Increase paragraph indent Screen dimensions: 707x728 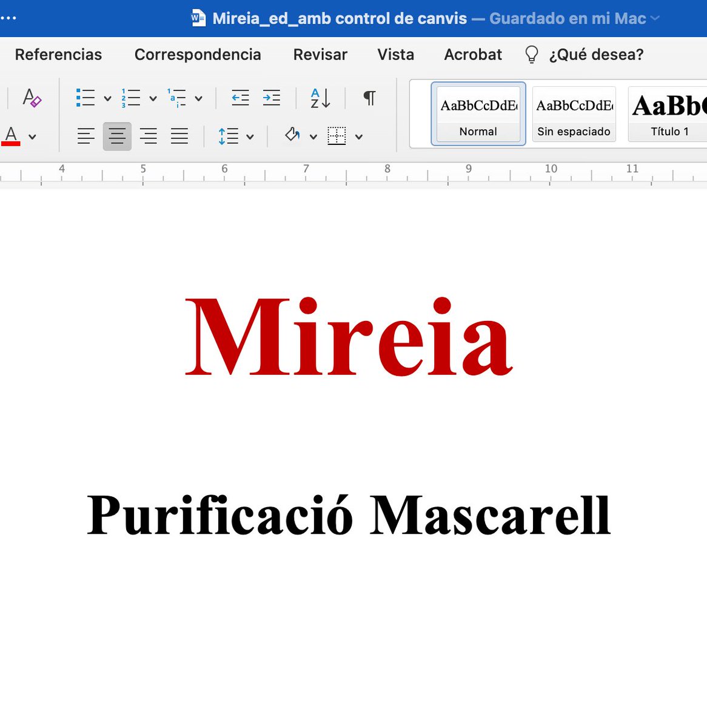coord(272,98)
